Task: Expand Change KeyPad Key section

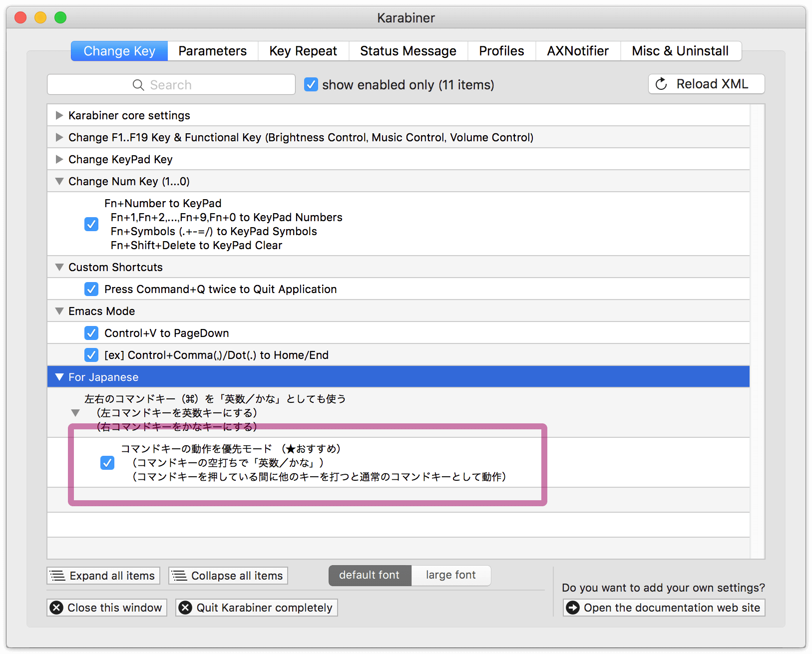Action: [x=59, y=159]
